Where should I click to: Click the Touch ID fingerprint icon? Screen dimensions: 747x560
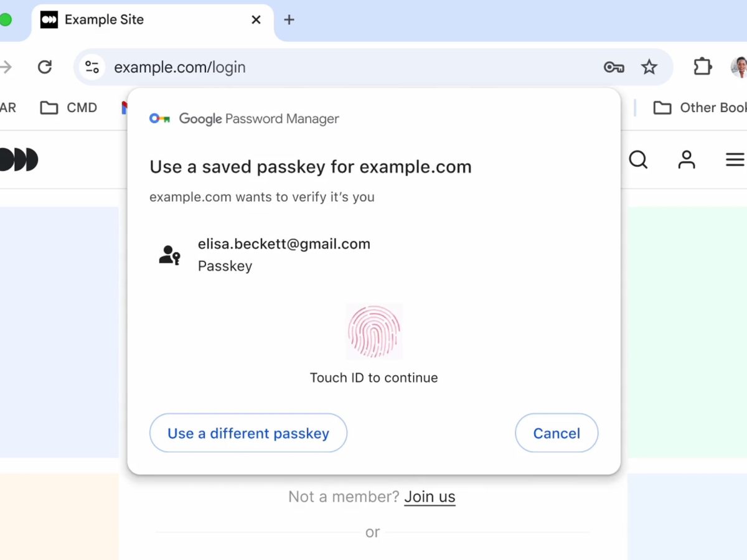(374, 331)
